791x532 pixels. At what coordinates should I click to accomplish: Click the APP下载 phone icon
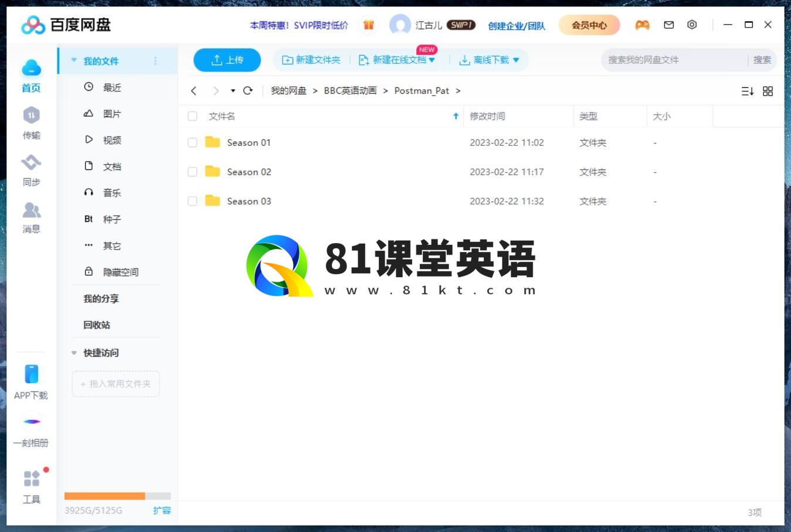[31, 374]
